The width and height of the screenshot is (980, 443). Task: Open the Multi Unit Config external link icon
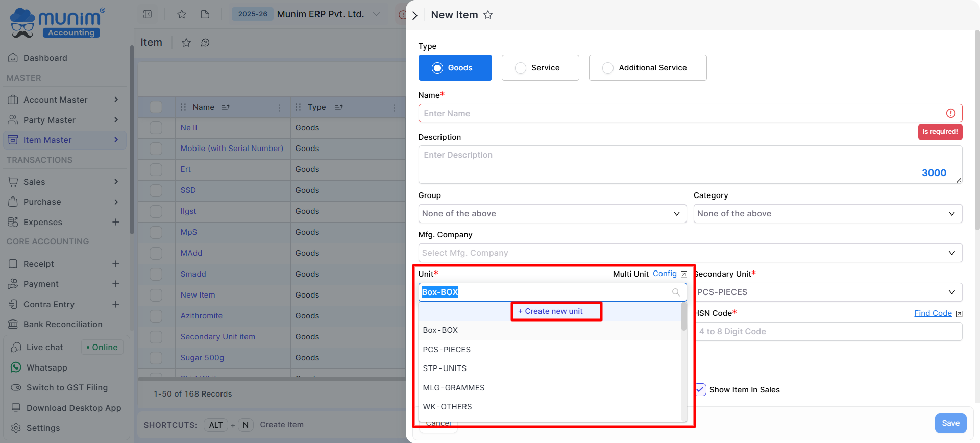[684, 274]
